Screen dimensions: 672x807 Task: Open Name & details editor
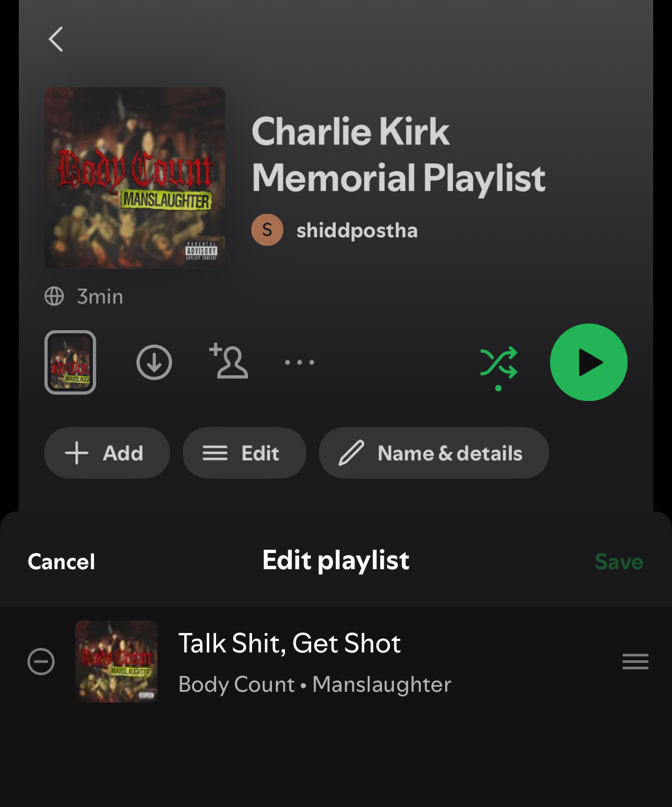pyautogui.click(x=434, y=453)
